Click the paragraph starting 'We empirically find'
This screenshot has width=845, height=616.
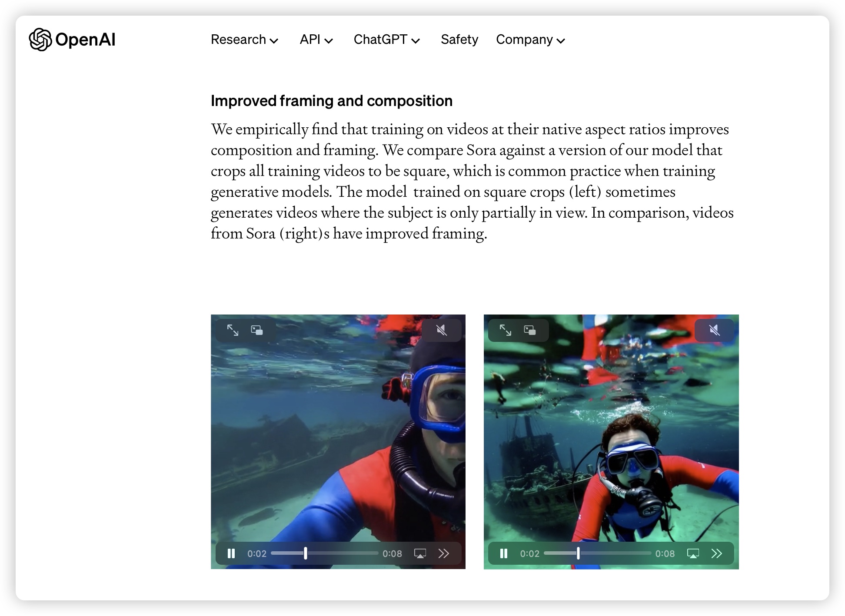[472, 181]
